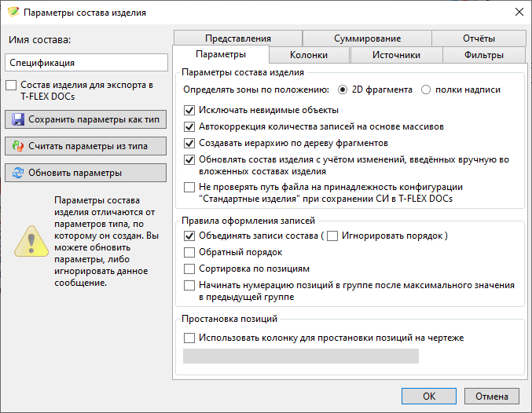Click the Правила оформления записей group title
This screenshot has width=532, height=413.
pyautogui.click(x=248, y=221)
